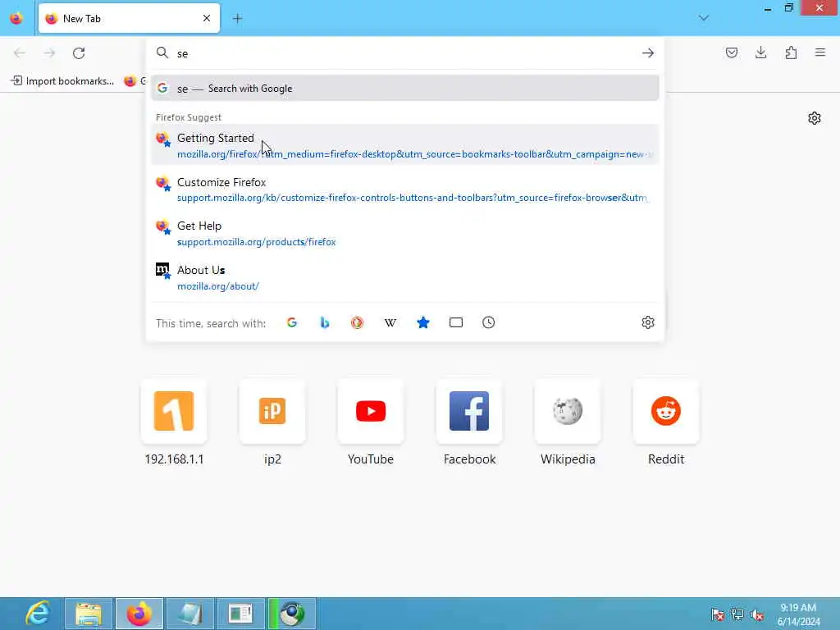840x630 pixels.
Task: Click in the address bar text field
Action: tap(405, 53)
